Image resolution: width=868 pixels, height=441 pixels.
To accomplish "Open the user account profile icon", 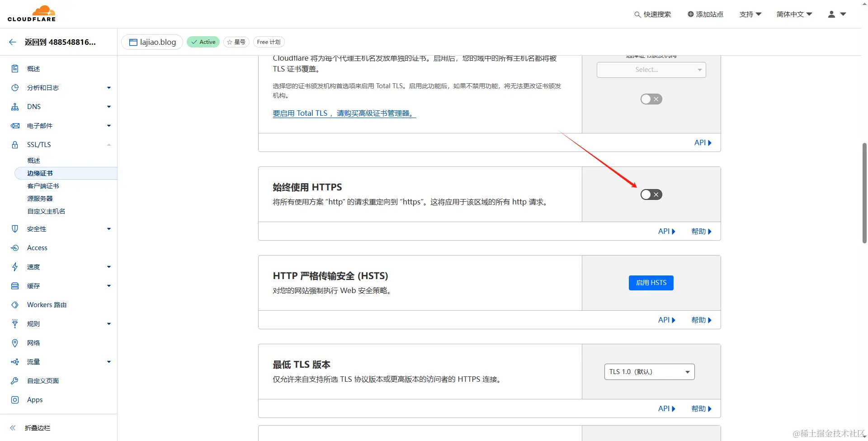I will [x=831, y=14].
